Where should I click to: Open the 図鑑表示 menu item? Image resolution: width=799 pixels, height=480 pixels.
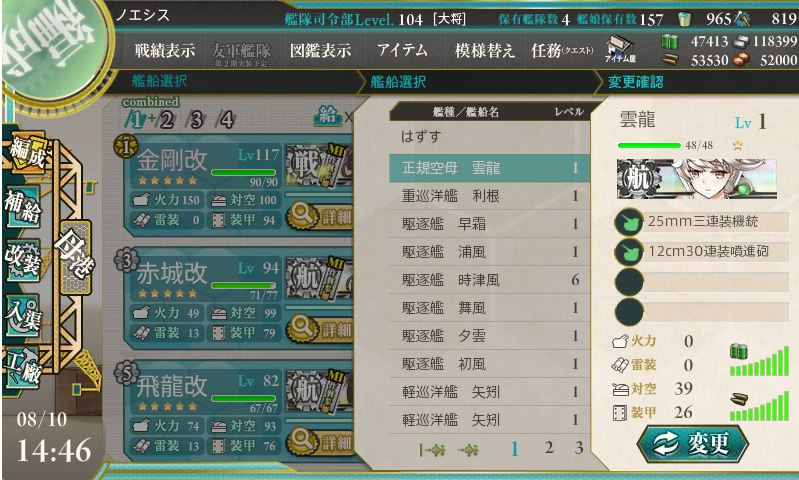click(320, 50)
